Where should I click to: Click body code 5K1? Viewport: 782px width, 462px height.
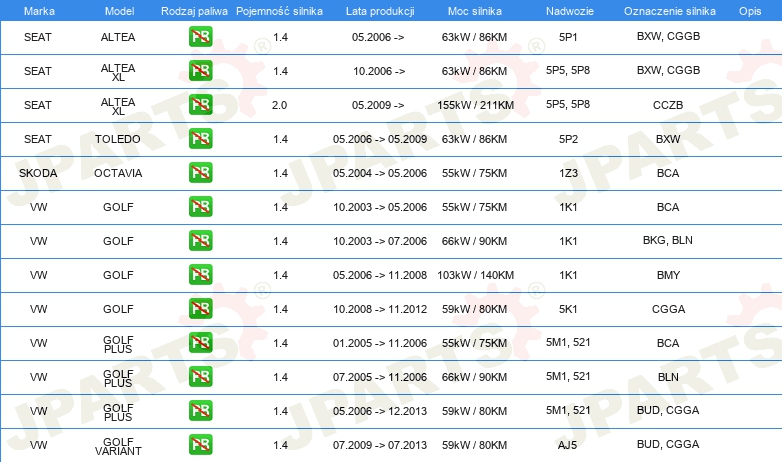click(568, 309)
